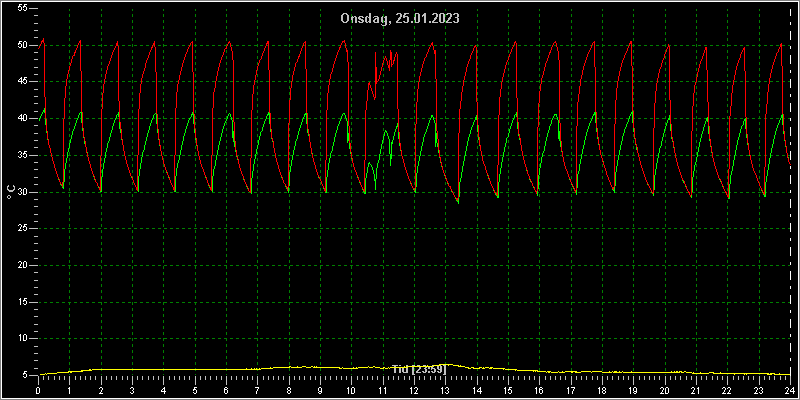The width and height of the screenshot is (800, 400).
Task: Select the 0 hour mark on the time axis
Action: click(x=38, y=390)
